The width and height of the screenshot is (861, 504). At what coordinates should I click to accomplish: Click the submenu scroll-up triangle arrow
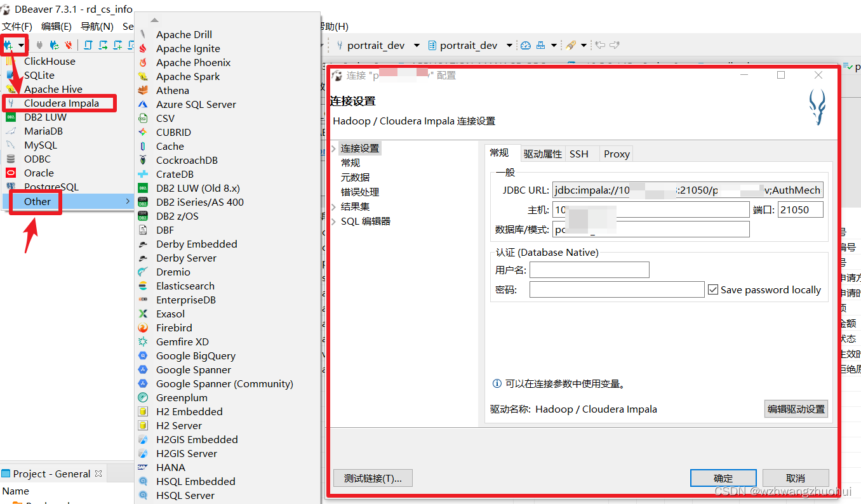coord(154,20)
